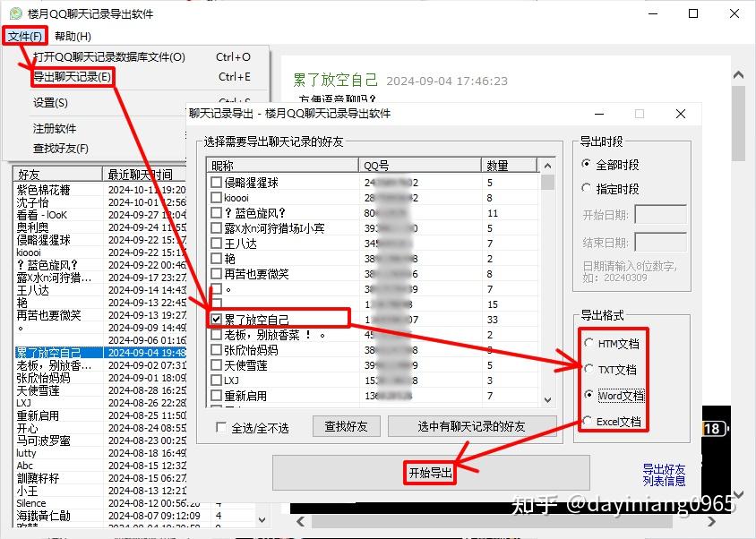Choose 打开QQ聊天记录数据库文件(O) menu entry
The height and width of the screenshot is (539, 756).
pos(109,57)
